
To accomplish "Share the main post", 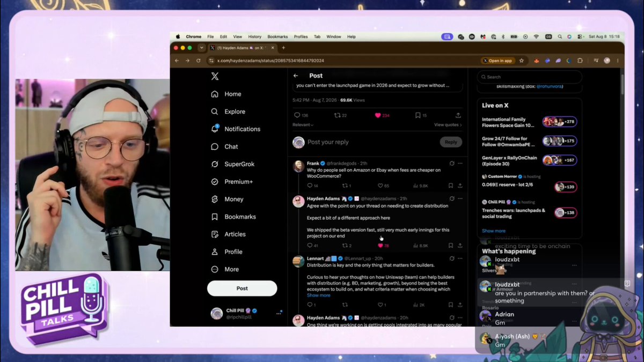I will [x=458, y=115].
